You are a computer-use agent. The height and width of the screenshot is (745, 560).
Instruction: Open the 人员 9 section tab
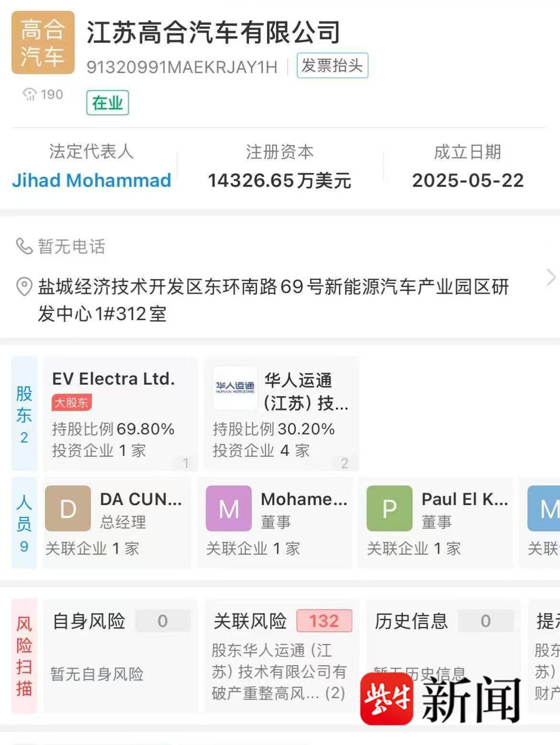pos(24,522)
